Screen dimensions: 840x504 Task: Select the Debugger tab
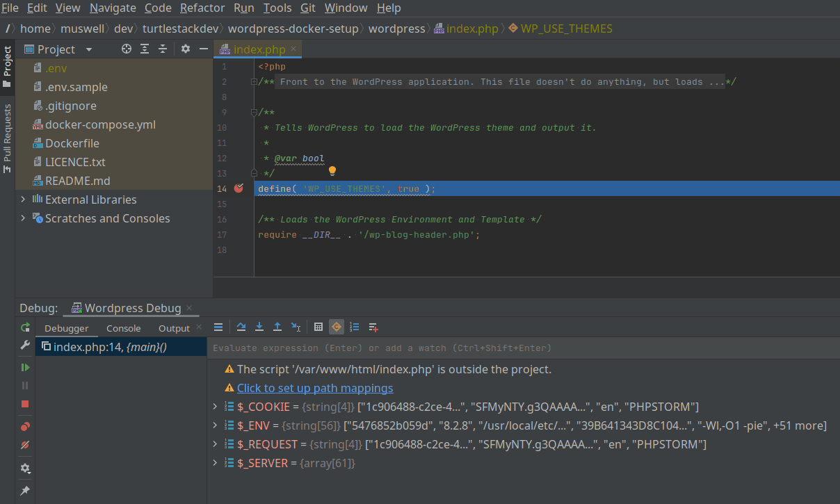pyautogui.click(x=67, y=328)
